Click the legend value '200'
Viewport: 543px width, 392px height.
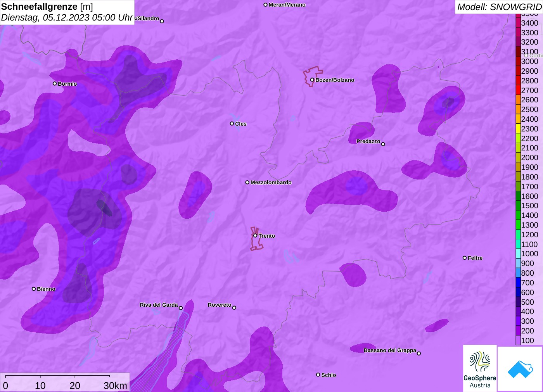pos(527,331)
